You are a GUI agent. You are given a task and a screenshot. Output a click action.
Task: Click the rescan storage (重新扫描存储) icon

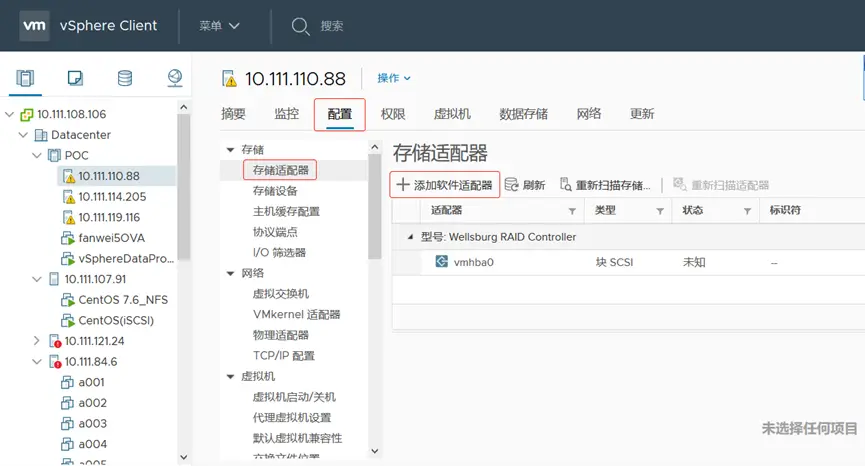565,185
